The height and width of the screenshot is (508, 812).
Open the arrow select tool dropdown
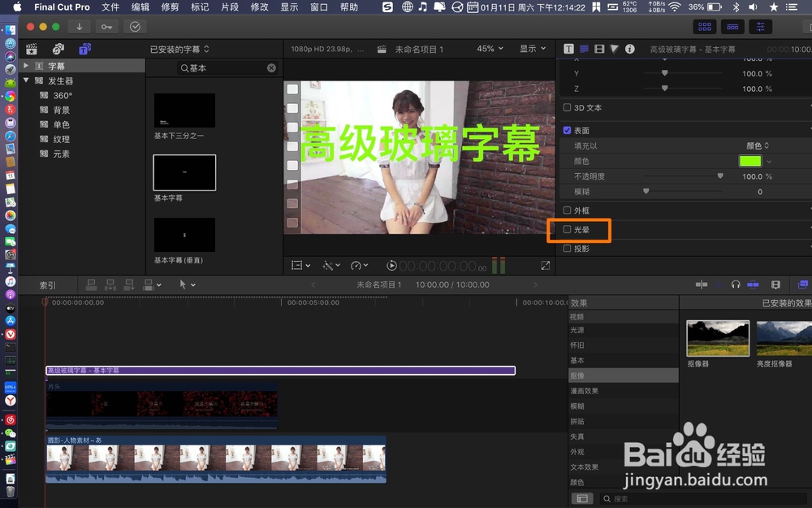(187, 284)
